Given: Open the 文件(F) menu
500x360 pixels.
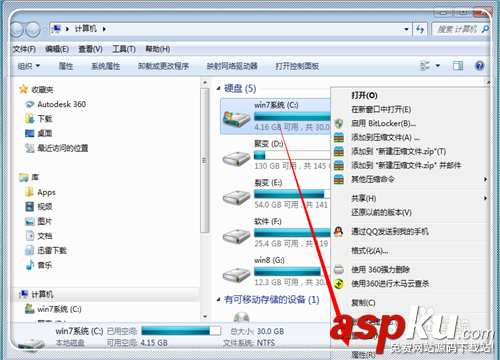Looking at the screenshot, I should pos(24,49).
